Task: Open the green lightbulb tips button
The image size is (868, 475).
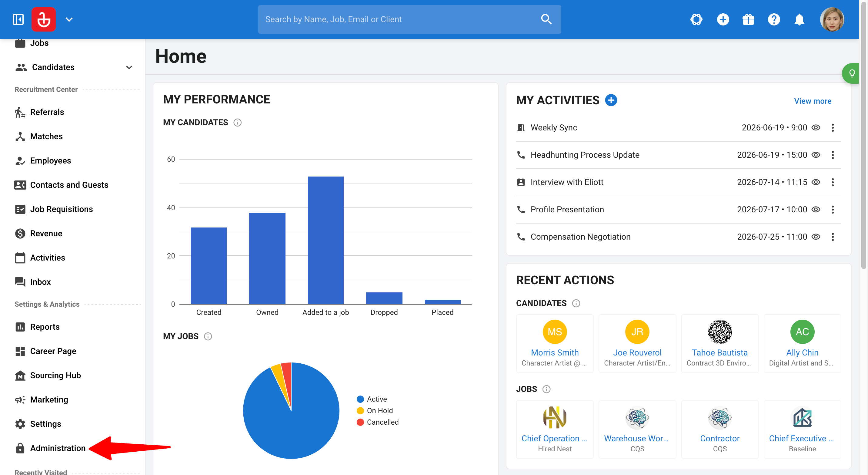Action: pyautogui.click(x=852, y=73)
